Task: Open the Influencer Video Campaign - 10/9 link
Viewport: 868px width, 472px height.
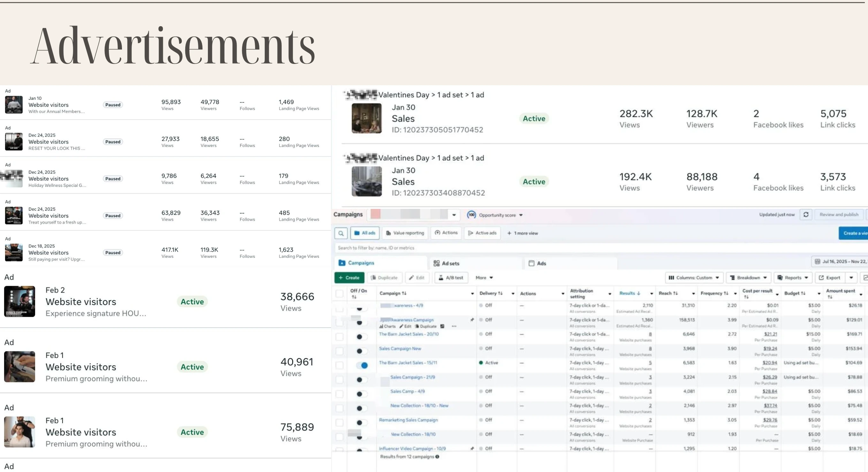Action: 412,448
